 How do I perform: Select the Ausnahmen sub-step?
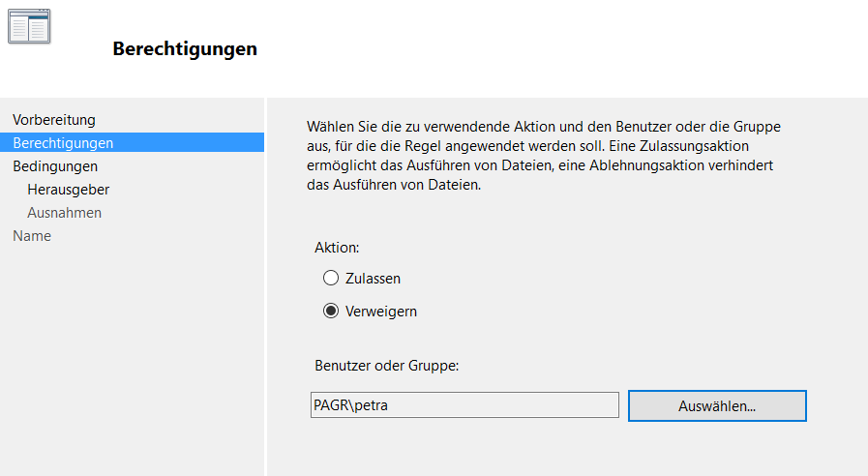coord(64,213)
